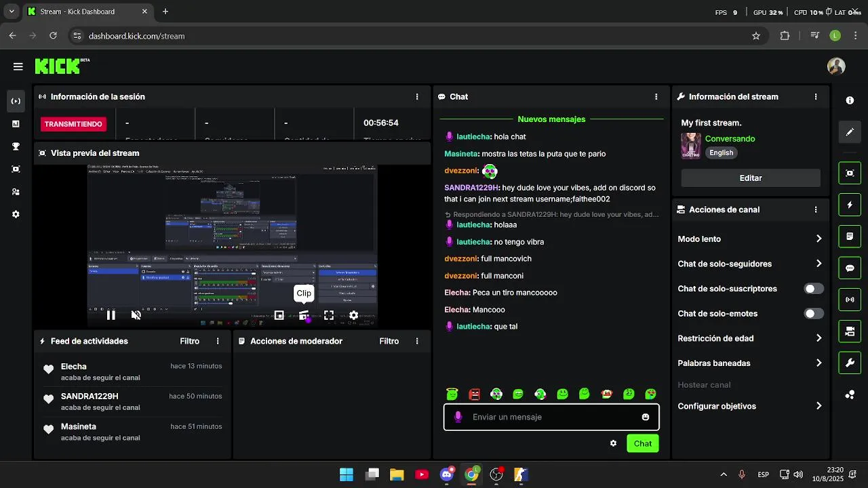Viewport: 868px width, 488px height.
Task: Click the pencil edit-layout icon
Action: (850, 132)
